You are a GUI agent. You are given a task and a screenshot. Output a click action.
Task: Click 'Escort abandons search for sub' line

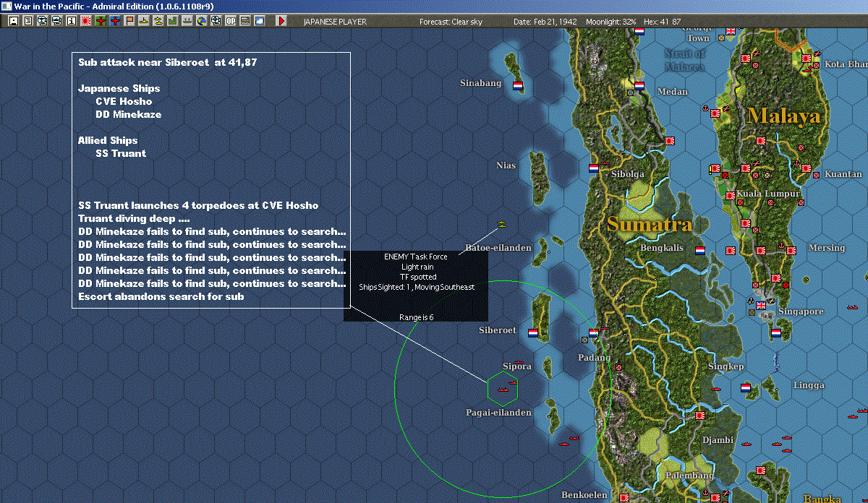pyautogui.click(x=161, y=296)
